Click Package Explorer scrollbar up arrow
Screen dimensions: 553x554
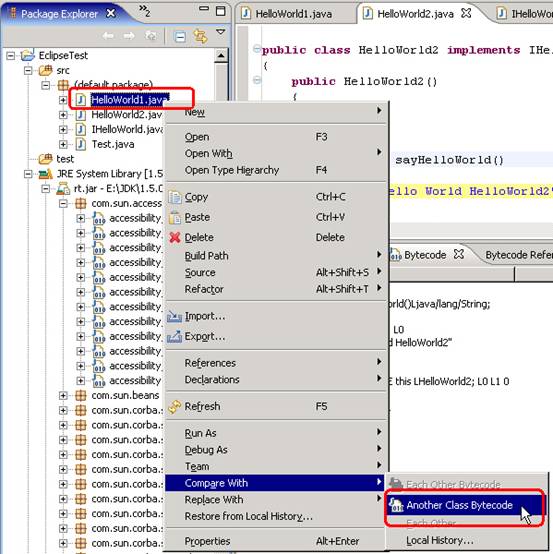click(x=221, y=56)
